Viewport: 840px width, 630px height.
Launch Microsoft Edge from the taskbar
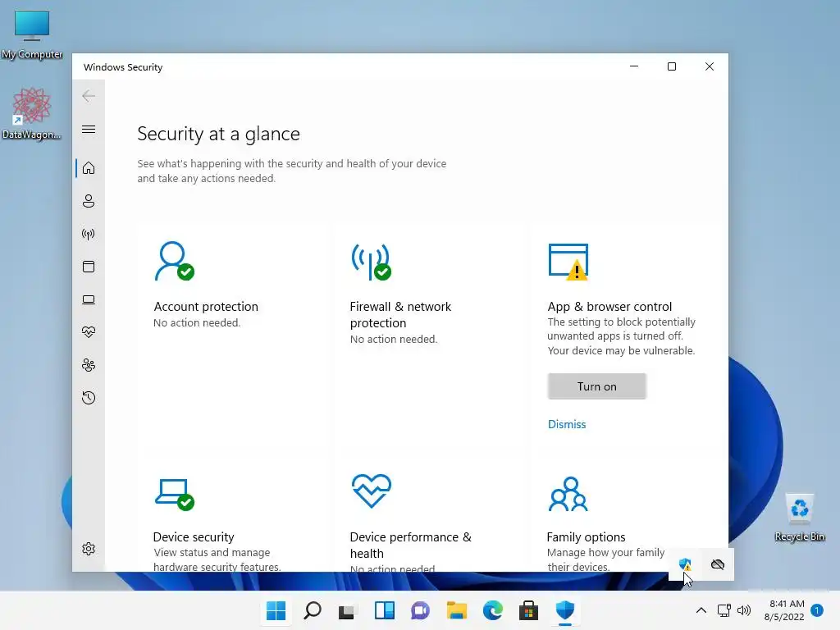pyautogui.click(x=493, y=610)
